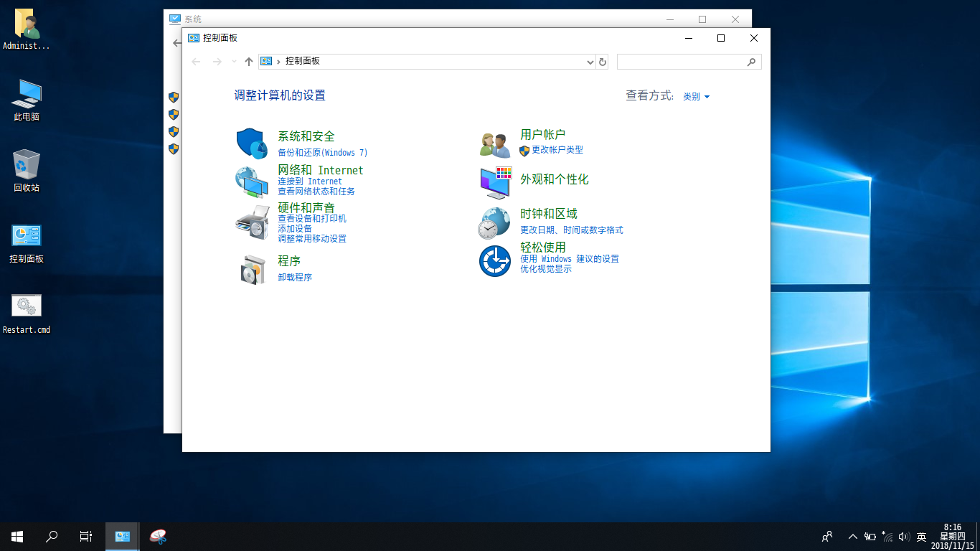Click the User Accounts people icon

(495, 144)
